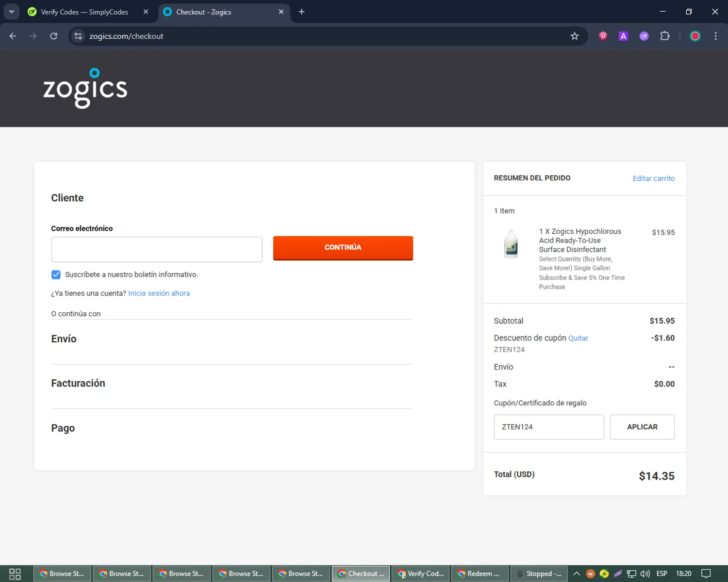Open the Chrome three-dot menu
This screenshot has height=582, width=728.
pos(715,36)
